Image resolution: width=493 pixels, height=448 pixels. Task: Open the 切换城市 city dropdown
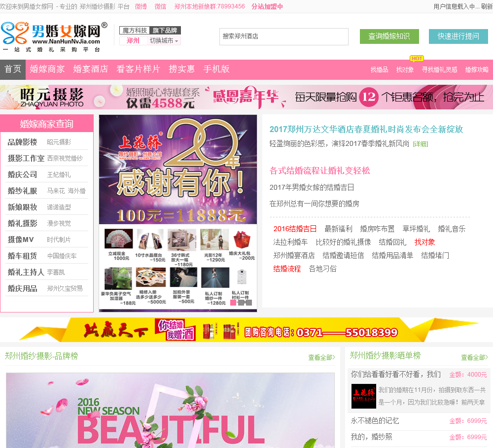click(164, 41)
